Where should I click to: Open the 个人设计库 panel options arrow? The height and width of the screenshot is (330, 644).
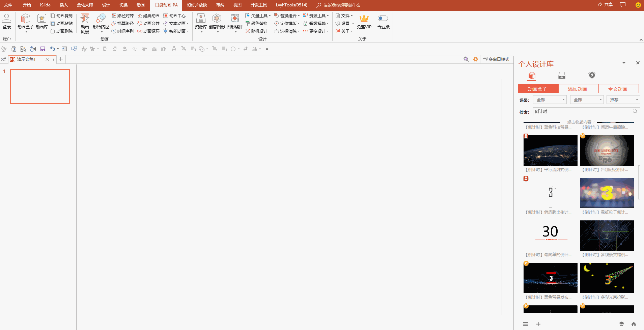pyautogui.click(x=624, y=63)
